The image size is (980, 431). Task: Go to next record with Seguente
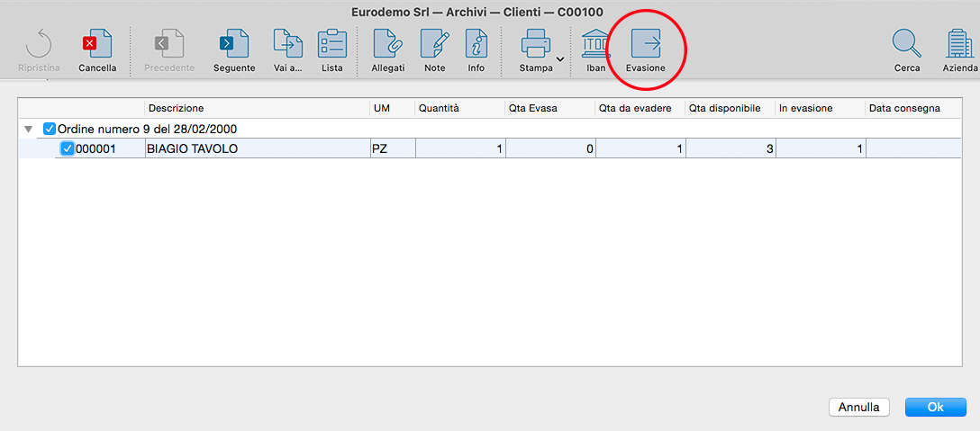click(233, 44)
